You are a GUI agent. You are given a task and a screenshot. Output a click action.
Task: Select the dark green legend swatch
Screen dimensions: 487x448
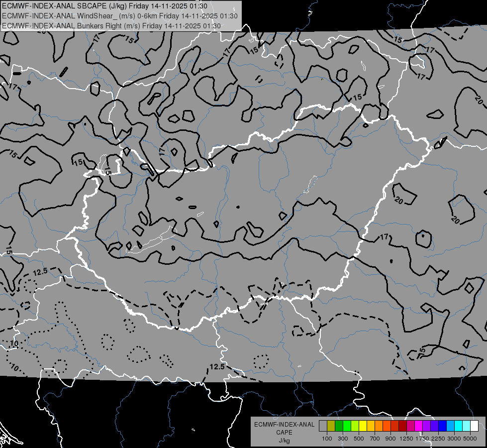click(x=339, y=426)
